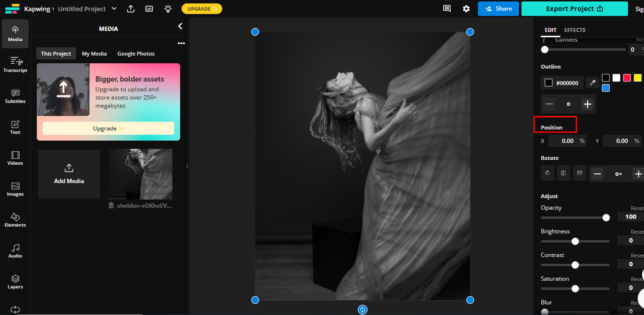Click the Export Project button
This screenshot has height=315, width=644.
(575, 9)
